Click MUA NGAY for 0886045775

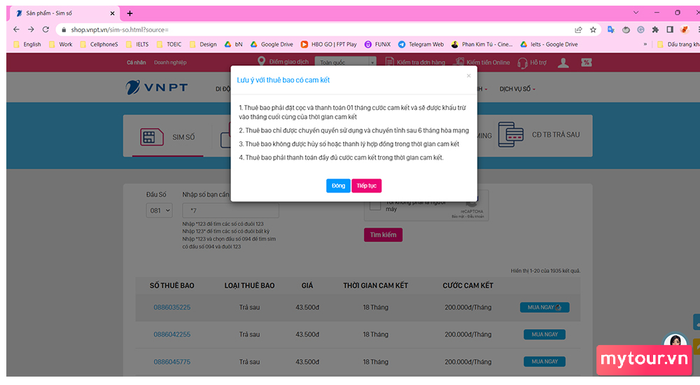point(544,361)
